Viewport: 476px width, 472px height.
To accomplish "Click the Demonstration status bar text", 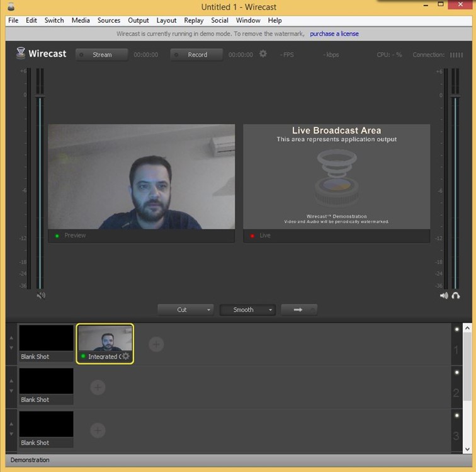I will tap(30, 460).
